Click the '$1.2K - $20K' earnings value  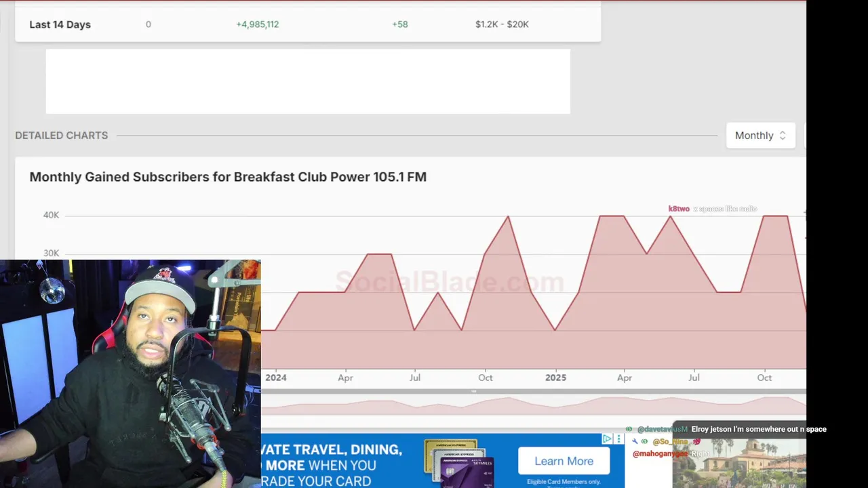coord(502,24)
